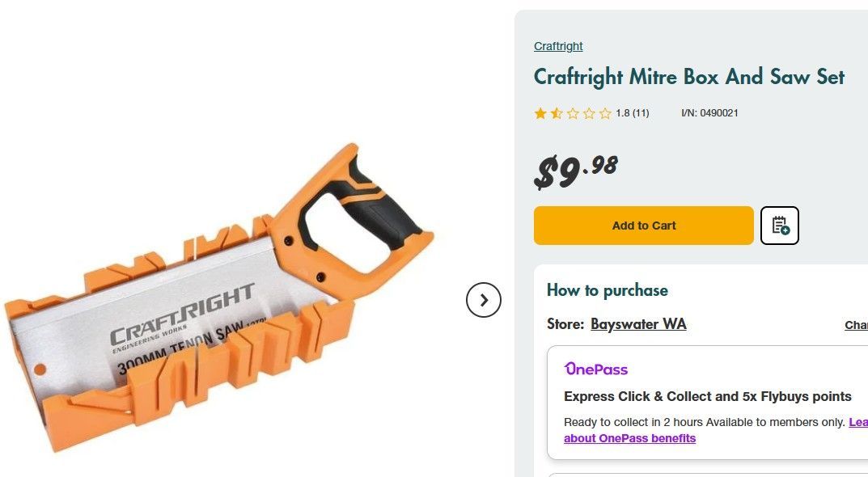Select the Express Click & Collect option
Image resolution: width=868 pixels, height=477 pixels.
[707, 396]
